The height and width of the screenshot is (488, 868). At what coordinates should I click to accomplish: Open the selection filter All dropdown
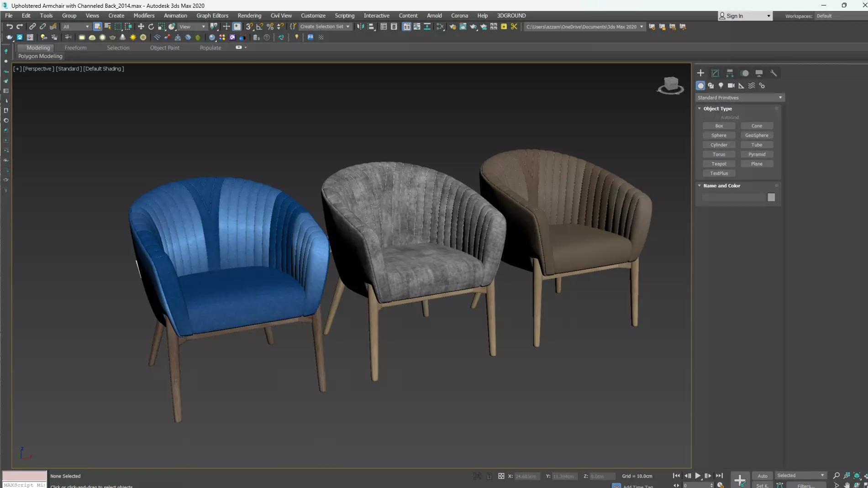(76, 26)
